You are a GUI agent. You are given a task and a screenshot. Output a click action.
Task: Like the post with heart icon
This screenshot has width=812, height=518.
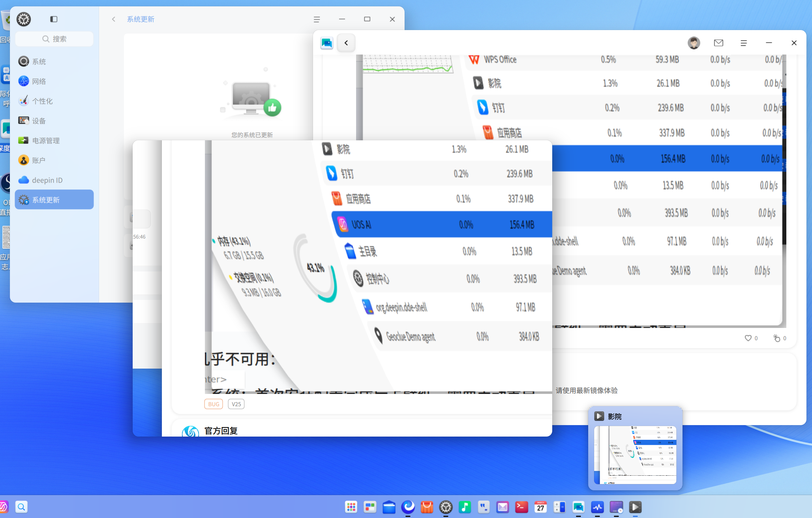(748, 338)
